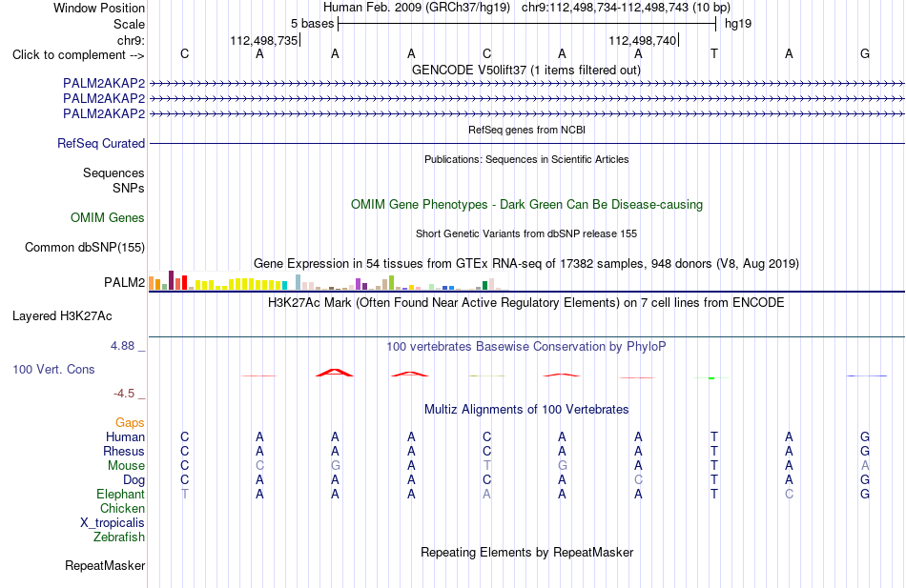Select the Common dbSNP(155) track label
This screenshot has height=588, width=906.
(84, 247)
